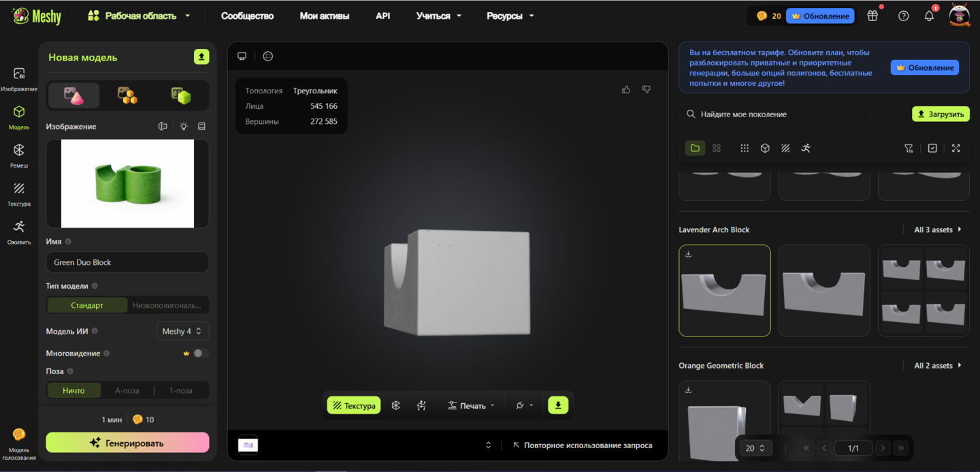Open the Оживить animation tool in sidebar

tap(19, 232)
